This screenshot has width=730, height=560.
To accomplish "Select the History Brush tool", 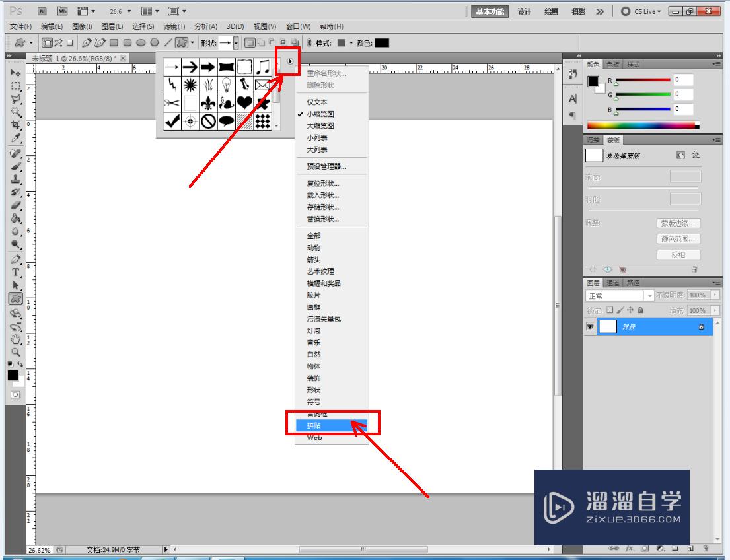I will [16, 192].
